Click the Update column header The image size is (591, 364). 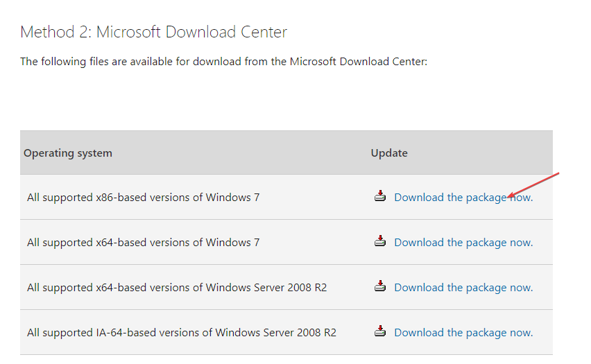[389, 153]
